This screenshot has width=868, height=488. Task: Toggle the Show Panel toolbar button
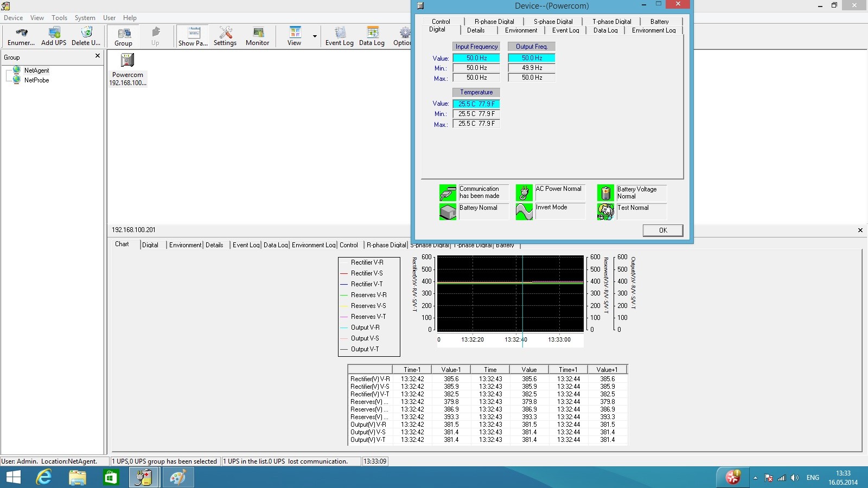(x=193, y=36)
